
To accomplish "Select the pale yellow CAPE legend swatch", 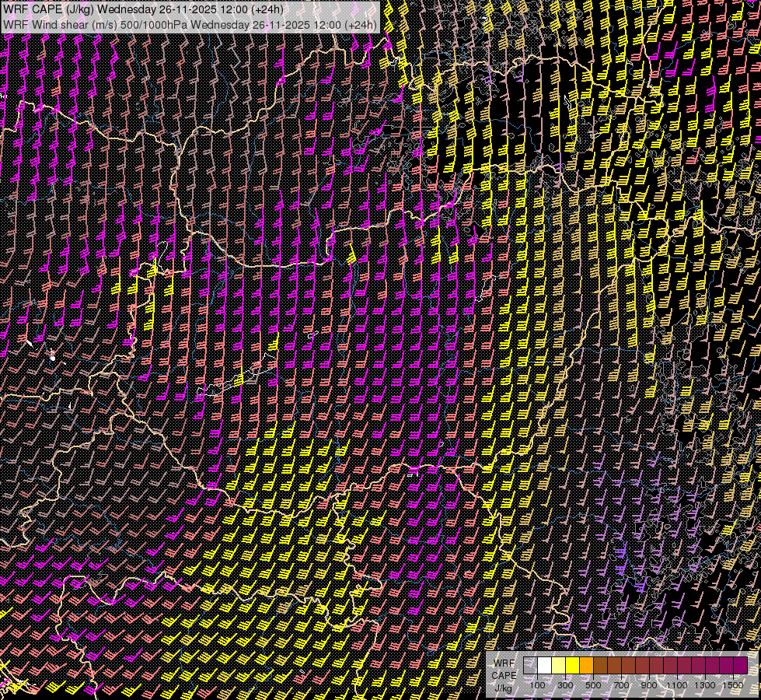I will [558, 666].
